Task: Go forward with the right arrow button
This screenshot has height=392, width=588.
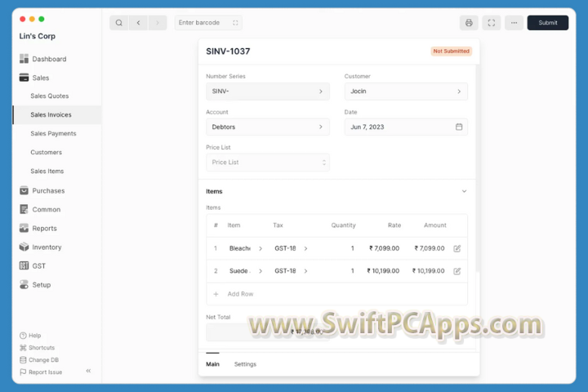Action: pyautogui.click(x=158, y=23)
